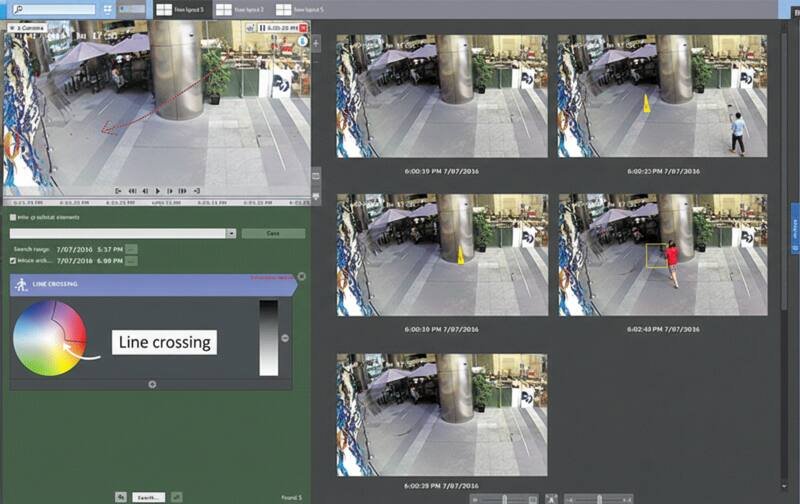This screenshot has width=800, height=504.
Task: Click the plus button beside video pane
Action: click(x=316, y=43)
